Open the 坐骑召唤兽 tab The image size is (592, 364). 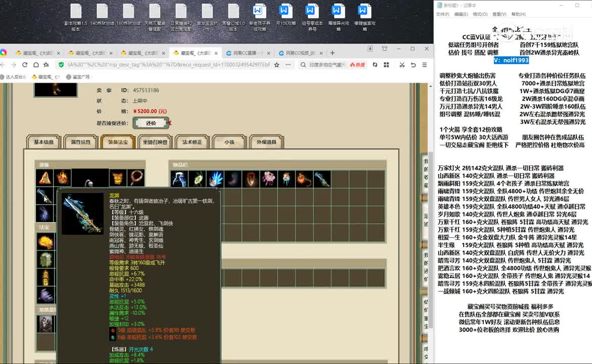coord(155,142)
